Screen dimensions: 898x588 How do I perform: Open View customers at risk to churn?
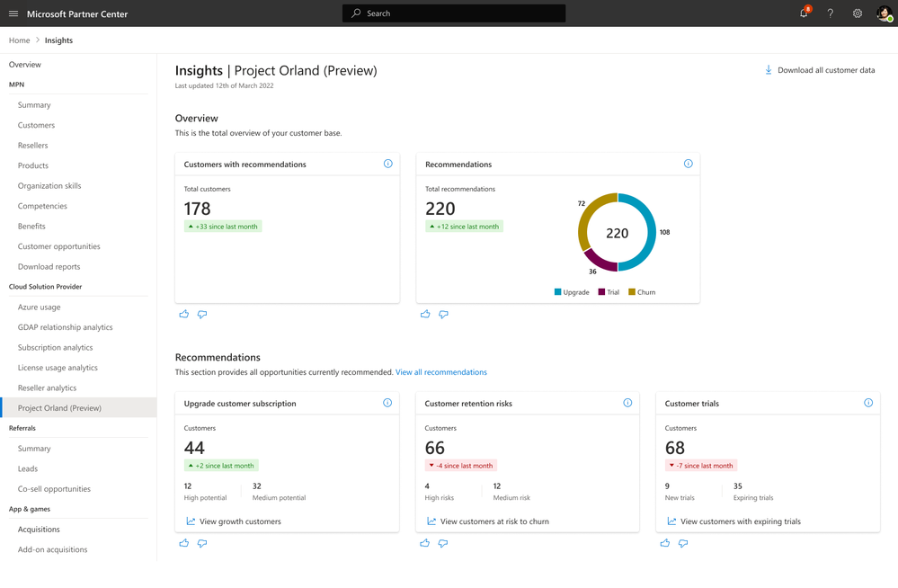(494, 521)
